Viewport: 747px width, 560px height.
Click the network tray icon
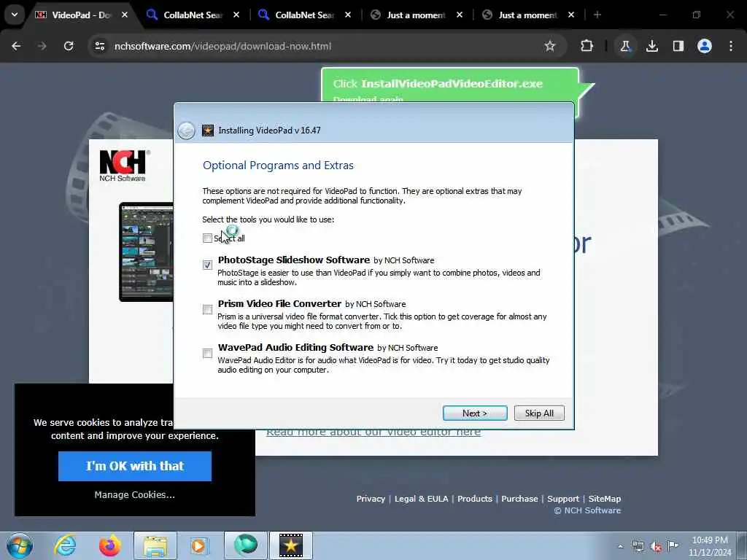(638, 547)
